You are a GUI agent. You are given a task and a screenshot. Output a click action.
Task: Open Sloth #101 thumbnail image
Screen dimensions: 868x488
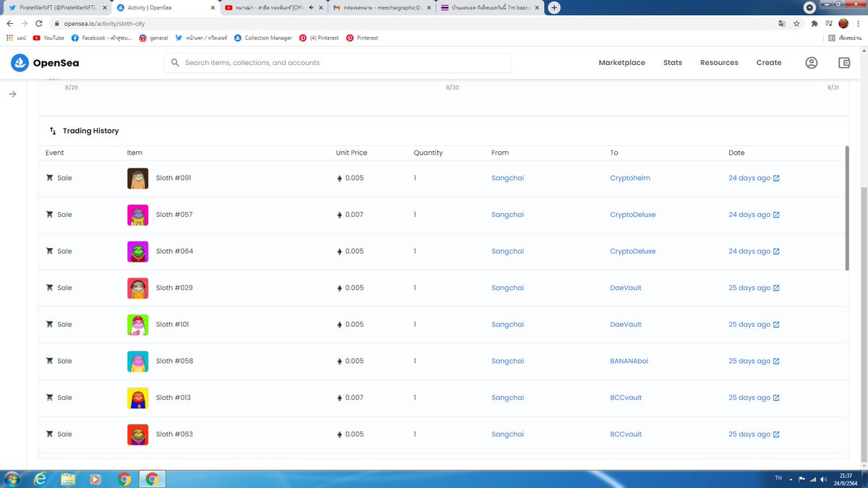(137, 325)
